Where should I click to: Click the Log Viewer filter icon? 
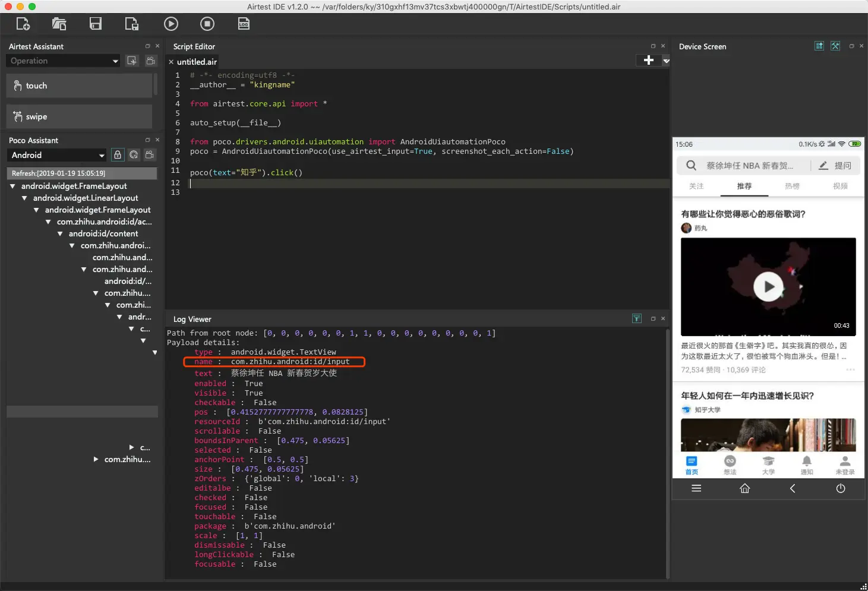[x=637, y=319]
